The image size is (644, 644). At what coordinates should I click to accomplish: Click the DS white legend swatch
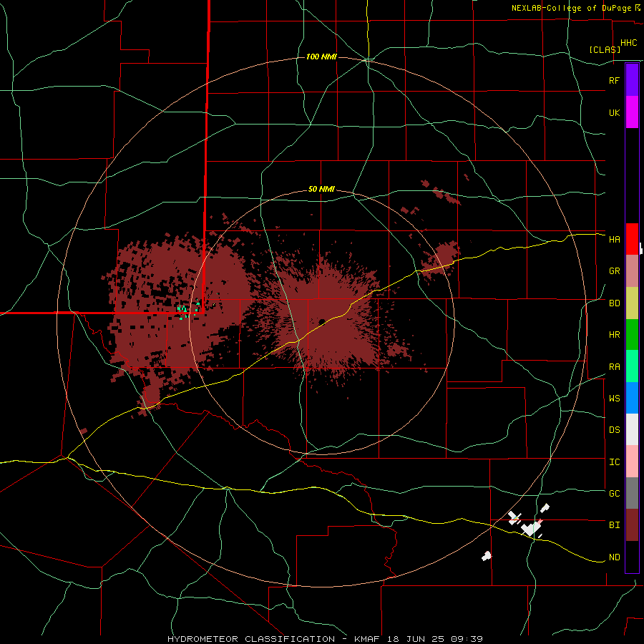coord(632,429)
